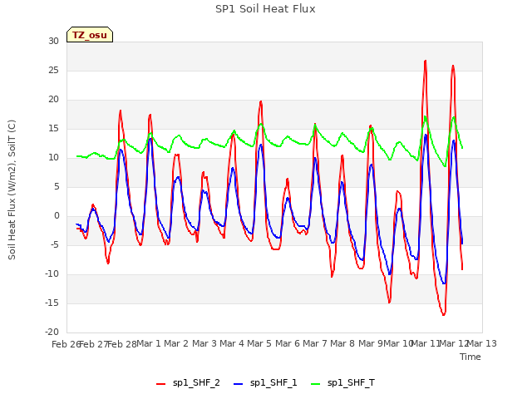Click the Y-axis title Soil Heat Flux
532x399 pixels.
12,190
